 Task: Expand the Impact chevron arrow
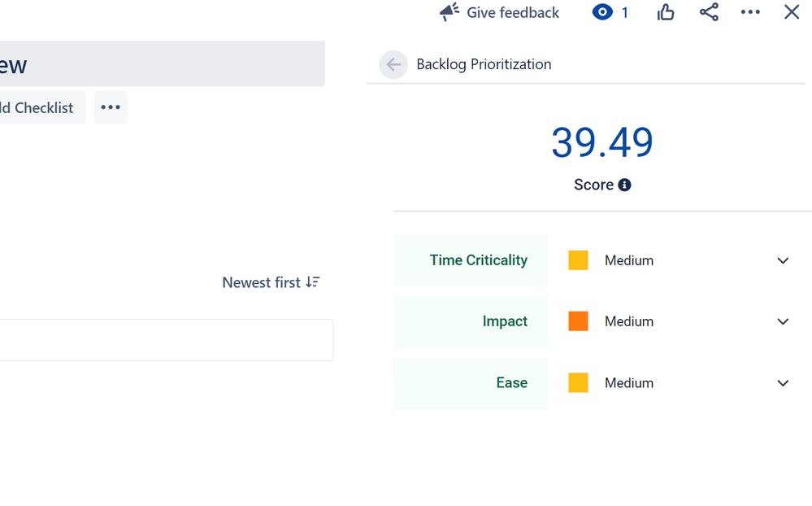click(x=783, y=322)
